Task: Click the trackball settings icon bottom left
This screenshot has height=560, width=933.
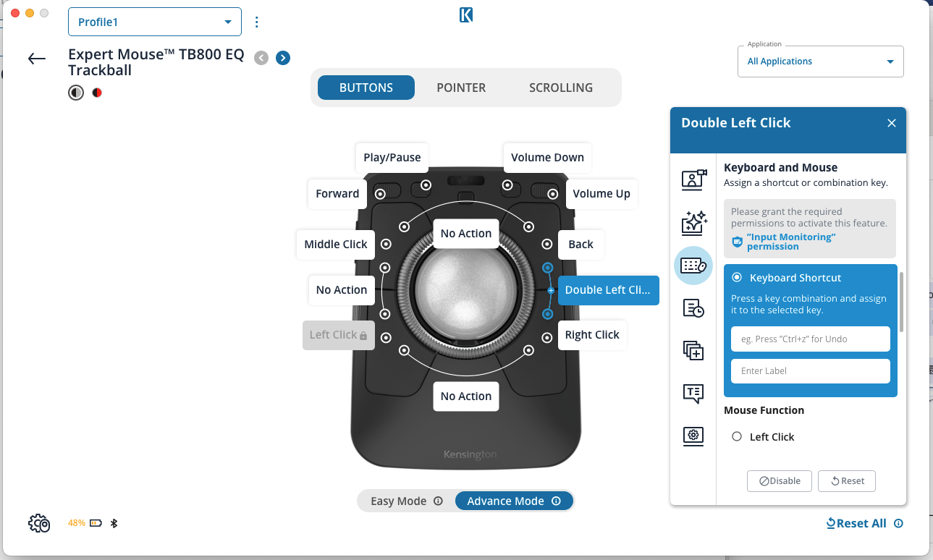Action: pos(39,522)
